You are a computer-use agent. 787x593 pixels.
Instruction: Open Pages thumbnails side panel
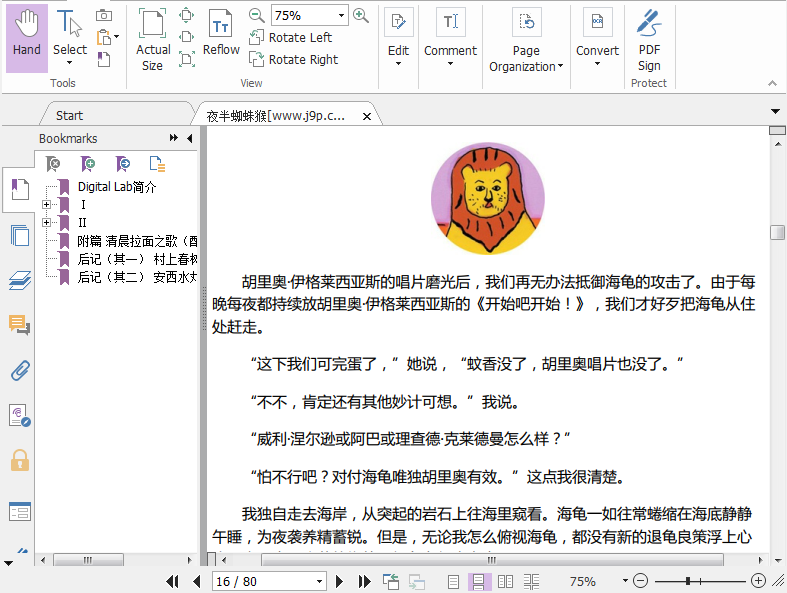point(20,235)
